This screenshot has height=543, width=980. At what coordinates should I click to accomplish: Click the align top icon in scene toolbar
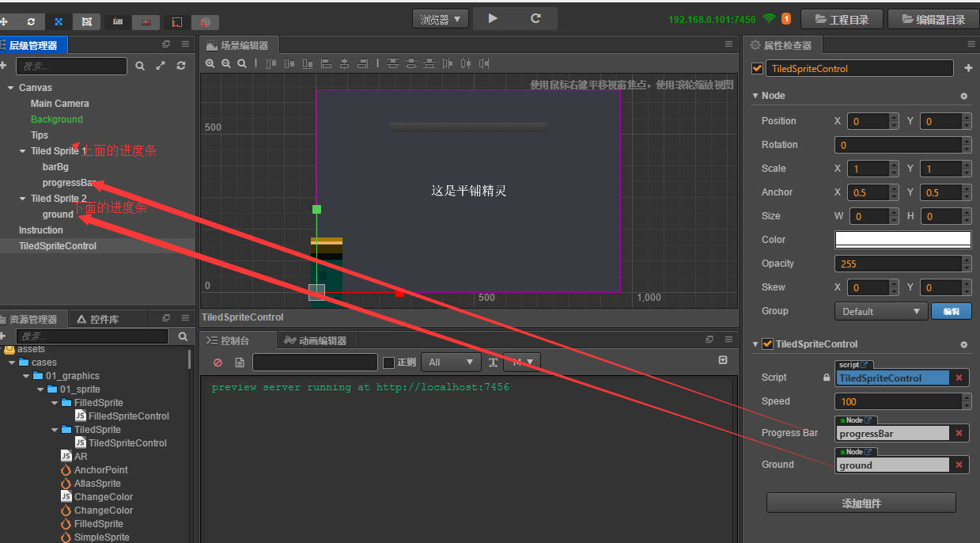pyautogui.click(x=271, y=63)
